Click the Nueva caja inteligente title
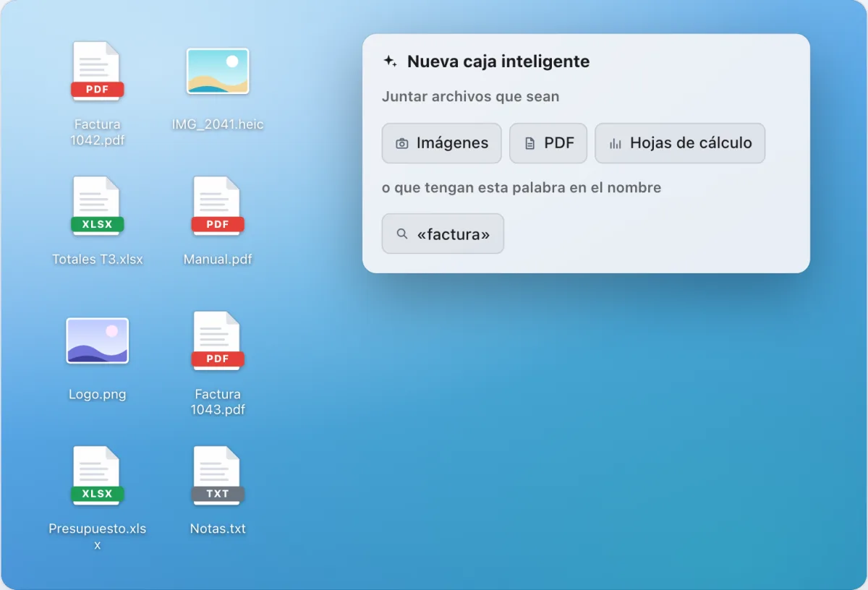868x590 pixels. pyautogui.click(x=498, y=61)
